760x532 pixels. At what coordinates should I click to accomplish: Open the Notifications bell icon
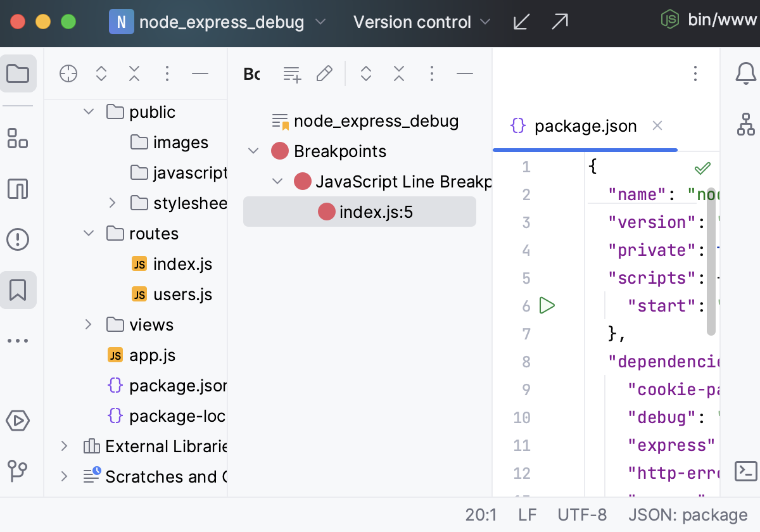(745, 73)
